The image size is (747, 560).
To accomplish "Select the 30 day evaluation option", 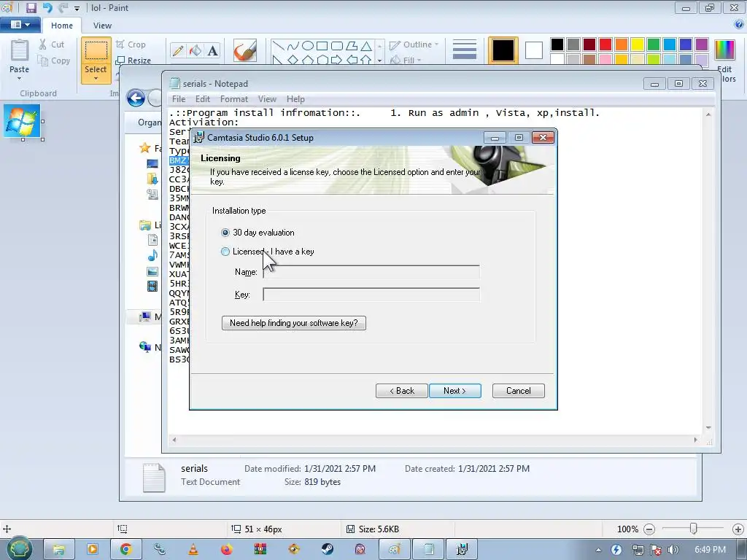I will [x=225, y=233].
